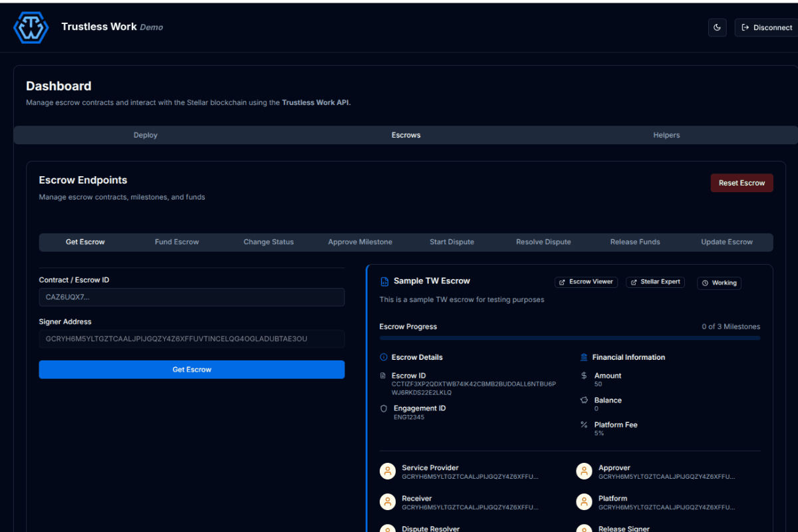Click the Amount value 50
Screen dimensions: 798x532
(598, 384)
